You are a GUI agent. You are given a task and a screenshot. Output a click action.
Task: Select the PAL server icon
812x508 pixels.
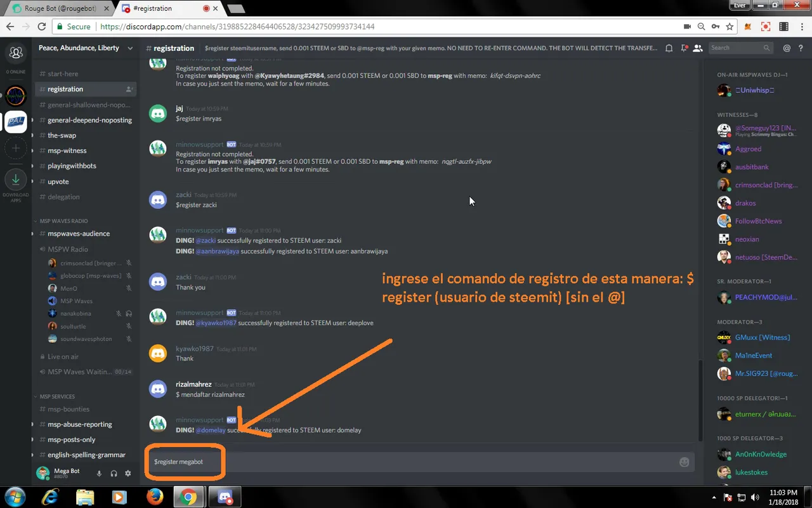(x=16, y=122)
